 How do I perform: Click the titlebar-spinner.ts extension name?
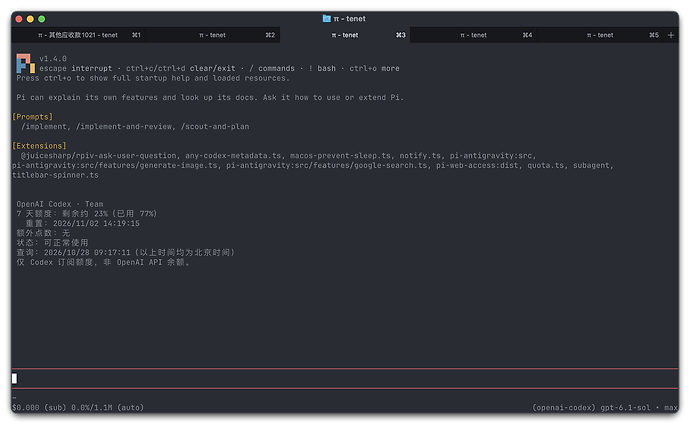(x=55, y=175)
